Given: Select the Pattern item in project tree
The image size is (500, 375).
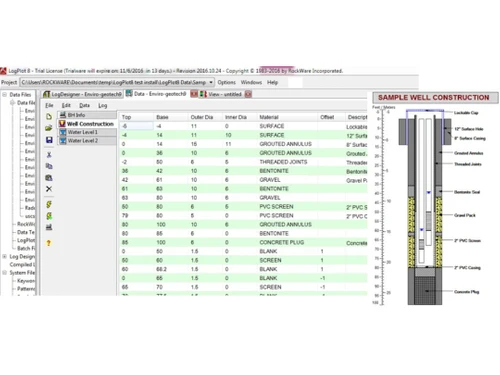Looking at the screenshot, I should click(x=26, y=289).
